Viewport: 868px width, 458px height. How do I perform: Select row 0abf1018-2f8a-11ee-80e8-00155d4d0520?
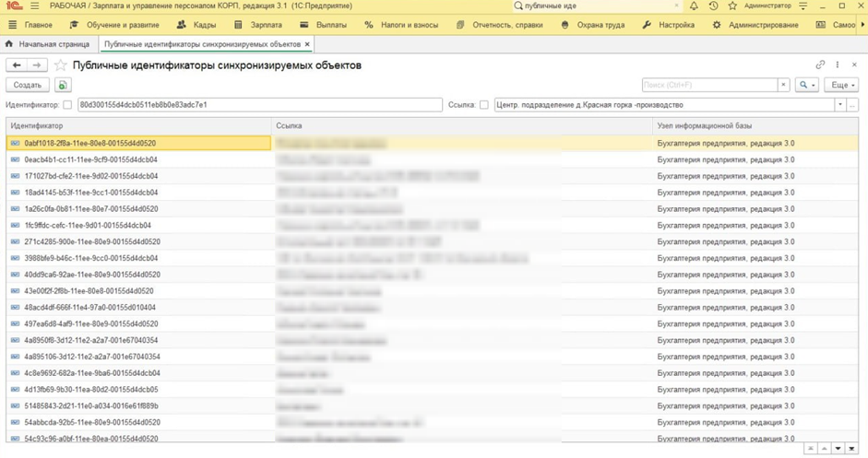pyautogui.click(x=432, y=143)
